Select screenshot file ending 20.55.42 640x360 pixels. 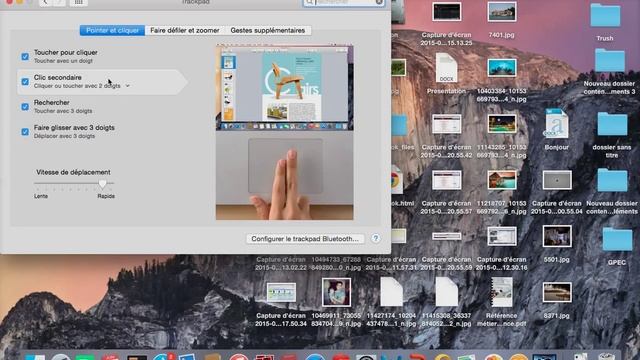coord(447,124)
